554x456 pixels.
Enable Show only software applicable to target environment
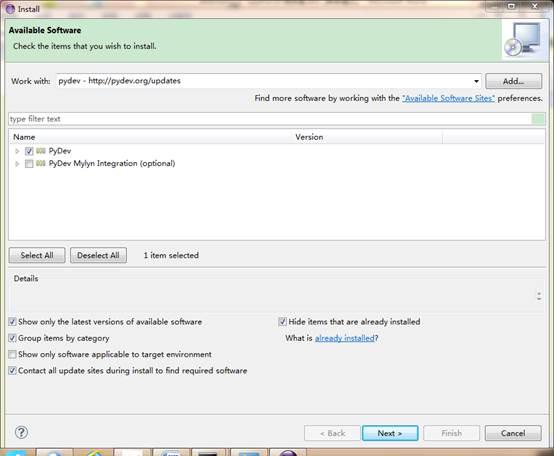(x=12, y=354)
